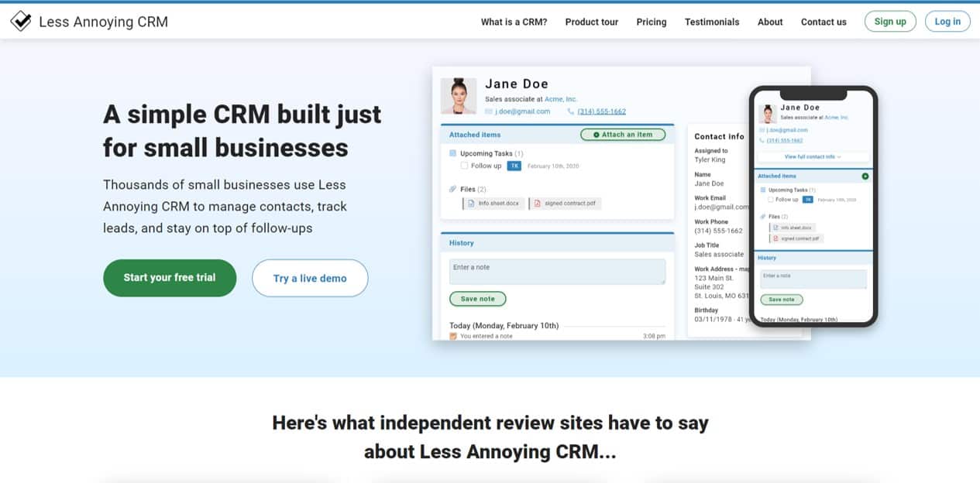Screen dimensions: 980x483
Task: Click the Sign up button
Action: (x=890, y=22)
